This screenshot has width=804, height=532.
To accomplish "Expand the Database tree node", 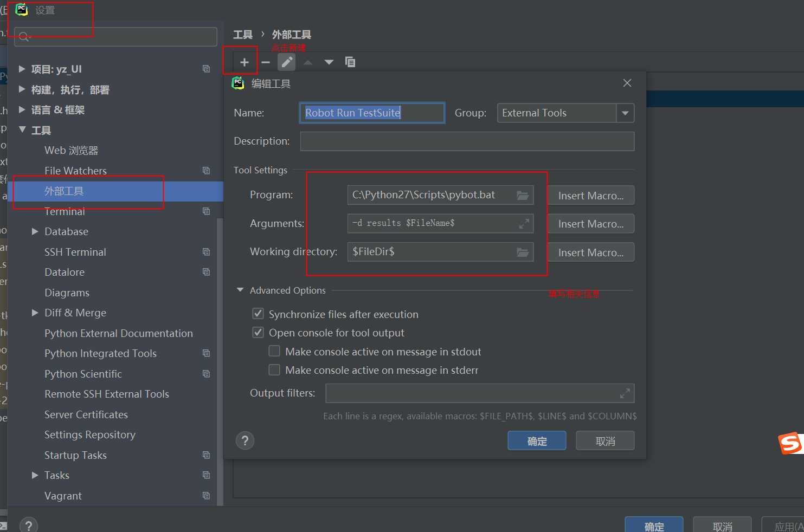I will pyautogui.click(x=35, y=231).
